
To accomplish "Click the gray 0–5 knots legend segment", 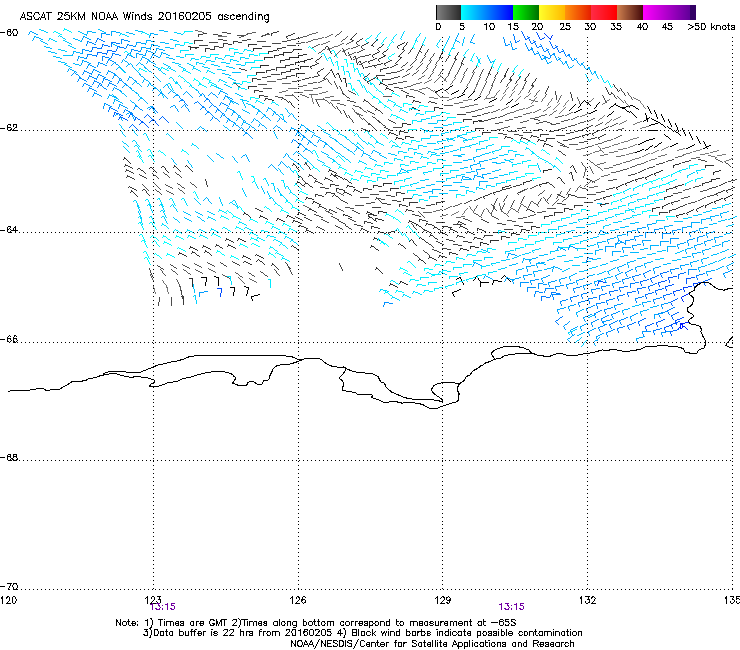I will (448, 12).
